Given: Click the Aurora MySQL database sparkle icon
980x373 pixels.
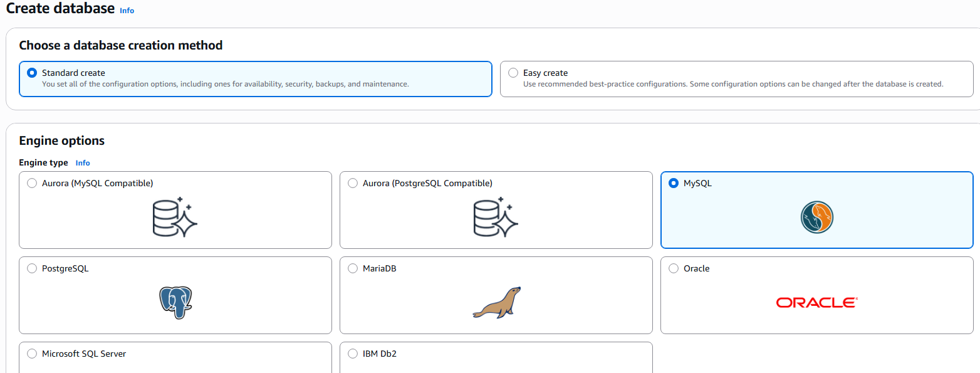Looking at the screenshot, I should (175, 217).
